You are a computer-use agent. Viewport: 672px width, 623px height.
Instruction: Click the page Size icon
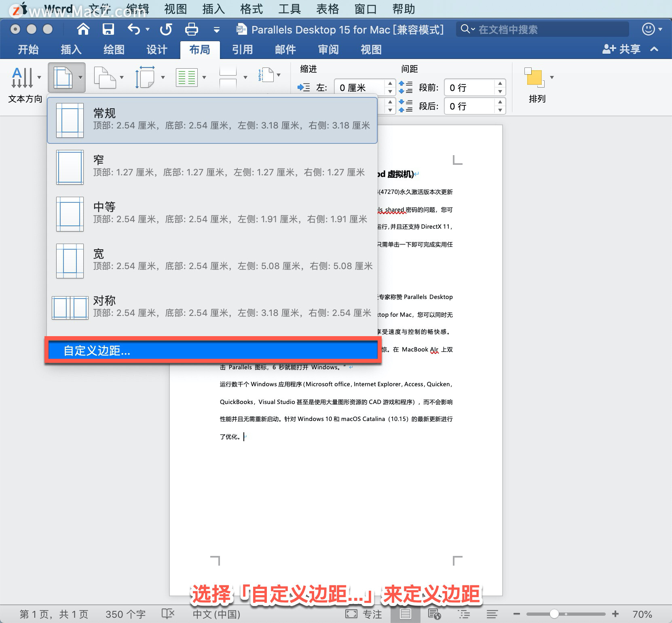[x=145, y=77]
